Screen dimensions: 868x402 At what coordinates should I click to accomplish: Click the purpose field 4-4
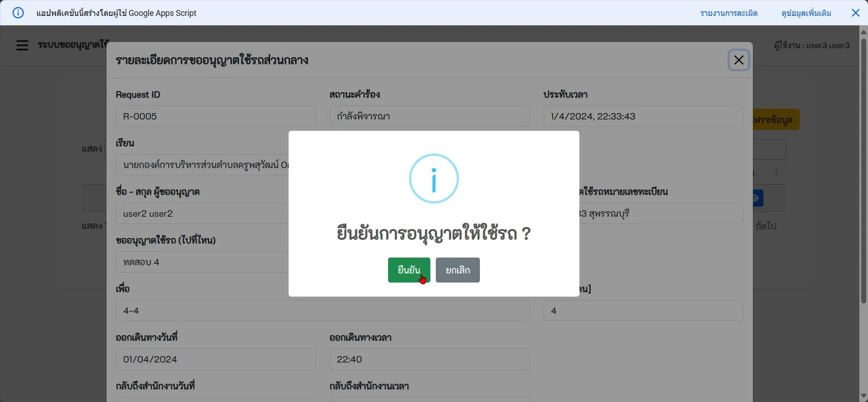pos(323,311)
